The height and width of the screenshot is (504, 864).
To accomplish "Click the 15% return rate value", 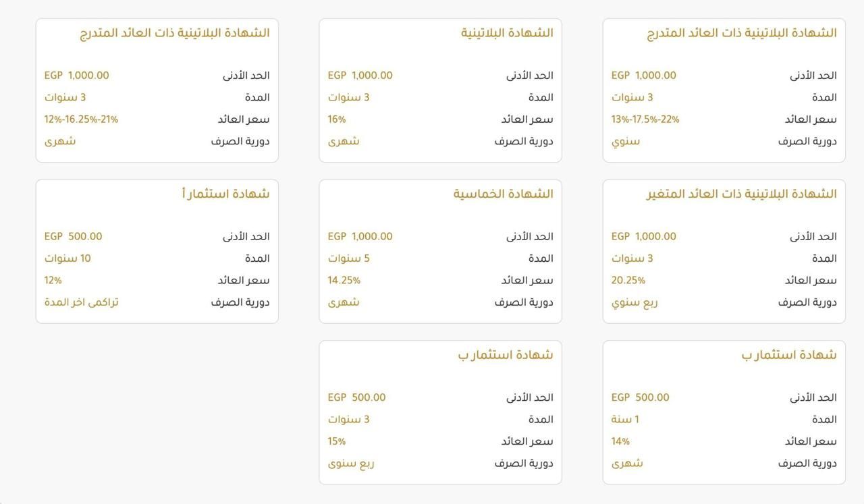I will [337, 441].
